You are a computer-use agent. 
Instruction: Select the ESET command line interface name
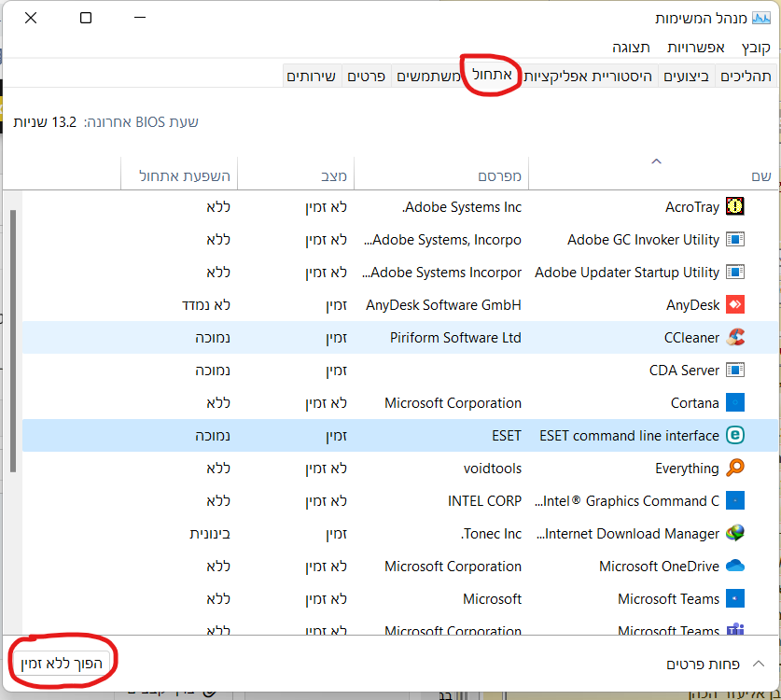629,436
